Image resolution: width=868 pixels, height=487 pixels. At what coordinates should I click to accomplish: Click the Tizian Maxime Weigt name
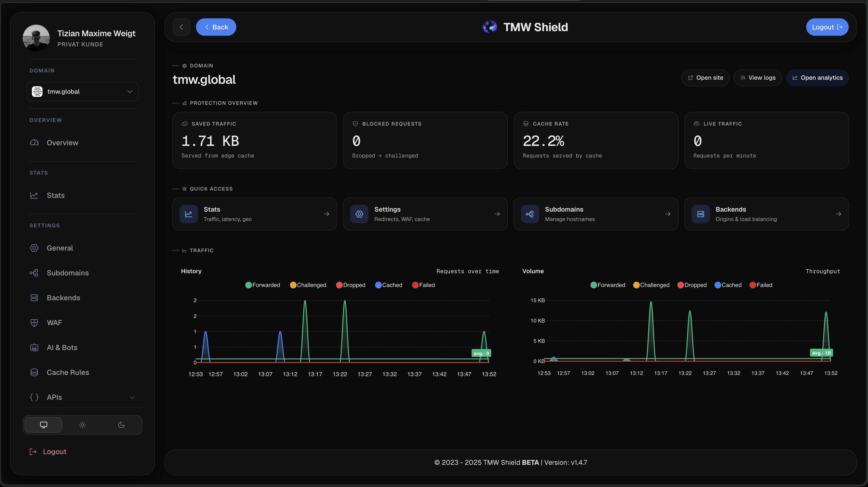(96, 33)
